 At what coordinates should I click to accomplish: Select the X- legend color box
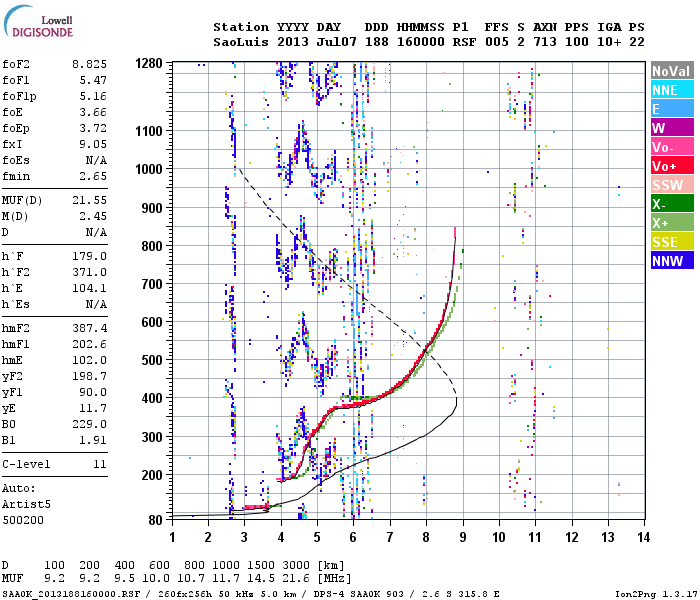coord(672,204)
